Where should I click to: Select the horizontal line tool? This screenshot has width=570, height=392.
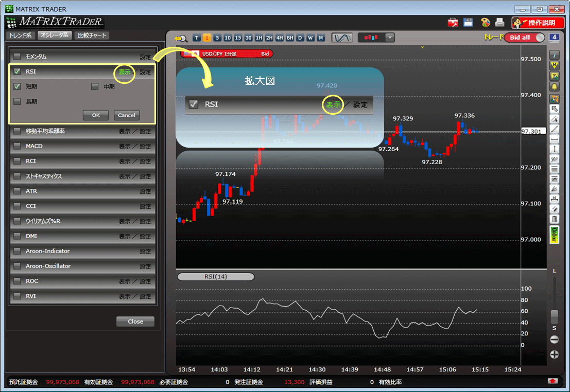click(555, 139)
